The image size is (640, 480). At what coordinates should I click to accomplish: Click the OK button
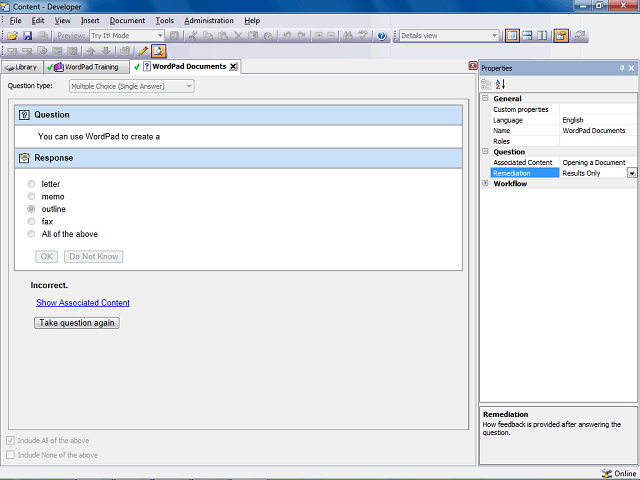[47, 256]
